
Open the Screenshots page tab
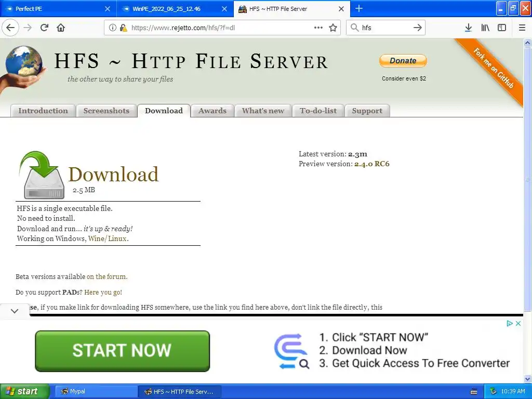point(106,111)
